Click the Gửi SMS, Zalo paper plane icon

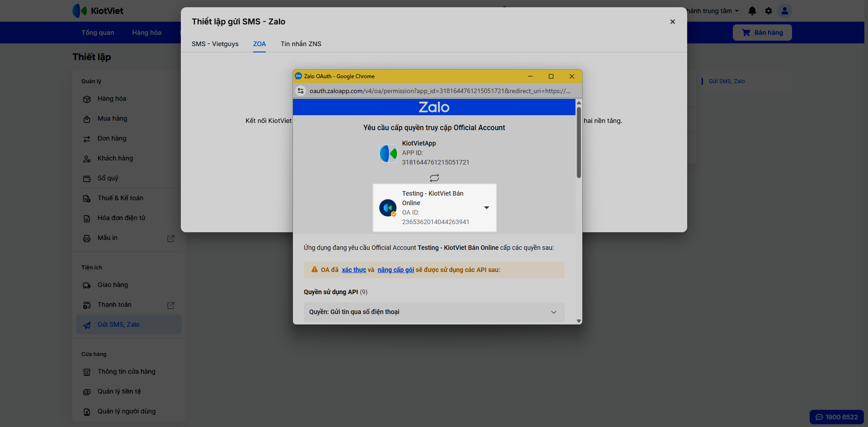pyautogui.click(x=87, y=325)
